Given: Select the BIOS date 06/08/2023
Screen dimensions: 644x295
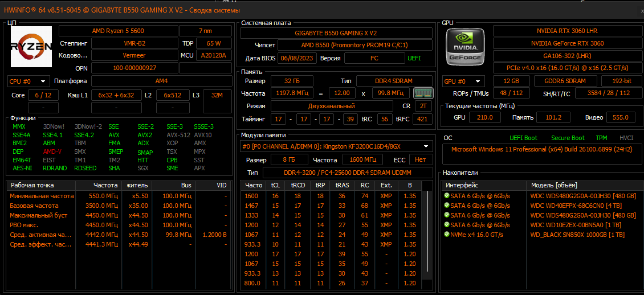Looking at the screenshot, I should (x=297, y=58).
